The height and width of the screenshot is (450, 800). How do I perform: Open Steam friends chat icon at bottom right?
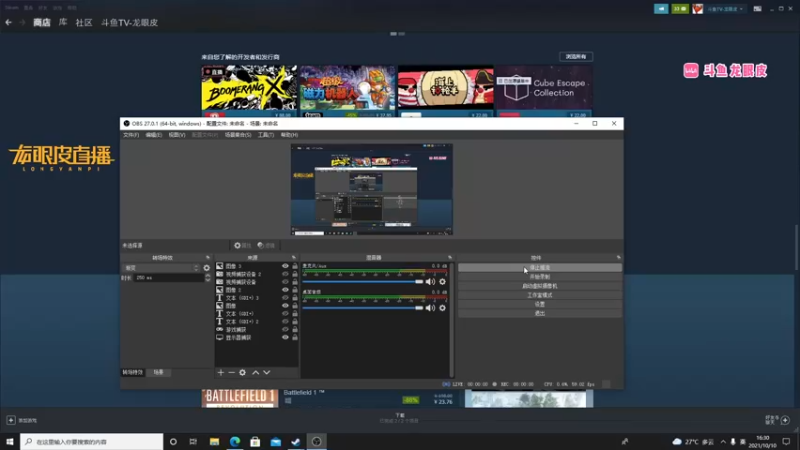pos(785,420)
